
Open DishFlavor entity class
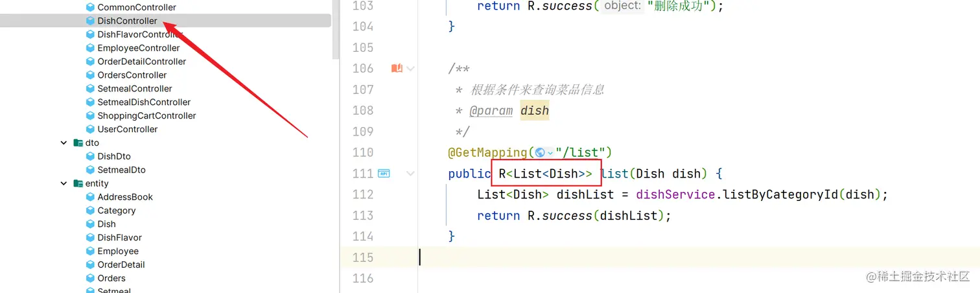[x=119, y=238]
